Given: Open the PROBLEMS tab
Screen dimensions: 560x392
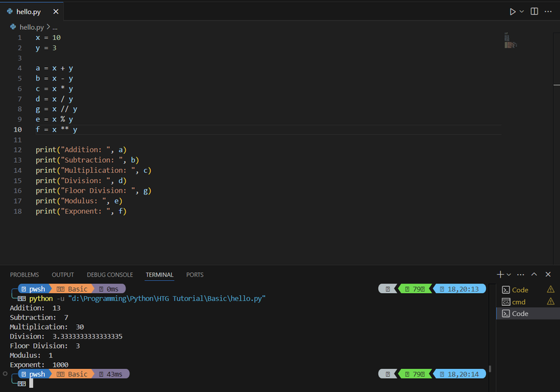Looking at the screenshot, I should click(24, 275).
